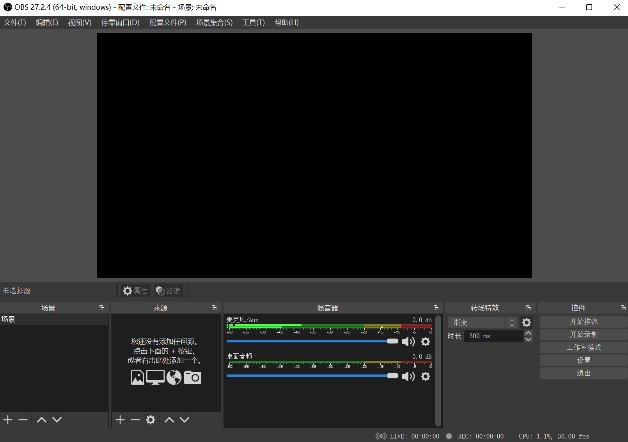Click the 滤镜 Filters toolbar button

coord(168,291)
